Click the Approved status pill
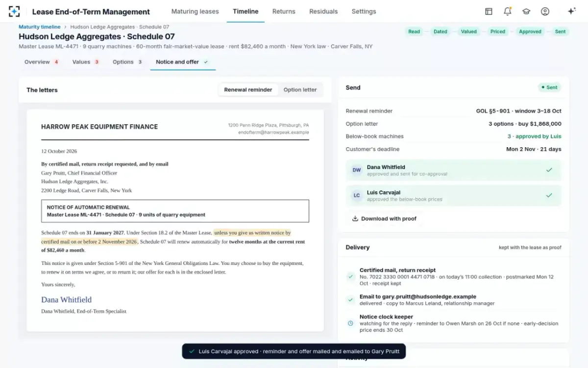The image size is (588, 368). pyautogui.click(x=530, y=31)
